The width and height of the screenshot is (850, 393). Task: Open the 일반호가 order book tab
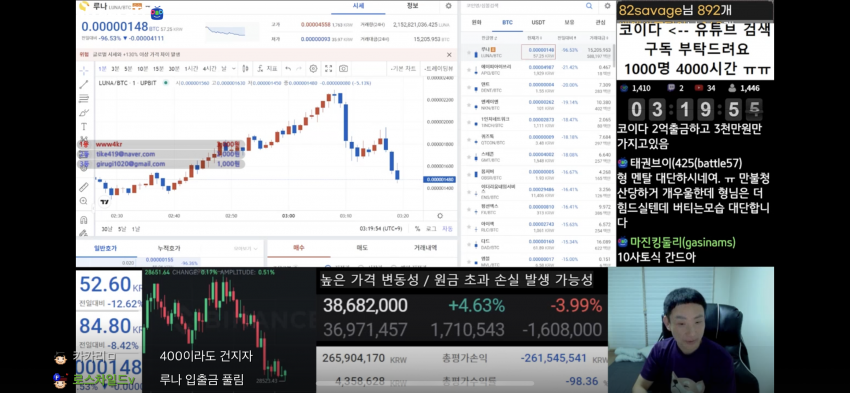pyautogui.click(x=105, y=248)
